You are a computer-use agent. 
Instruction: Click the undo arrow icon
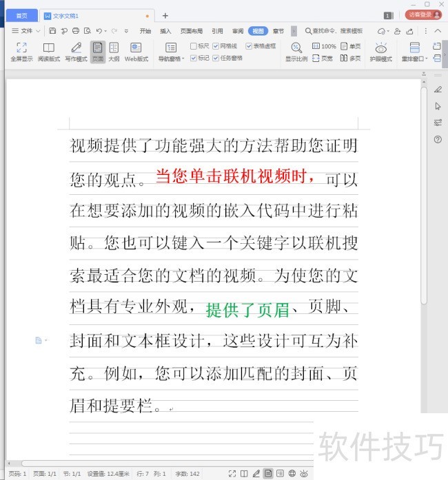(x=99, y=31)
